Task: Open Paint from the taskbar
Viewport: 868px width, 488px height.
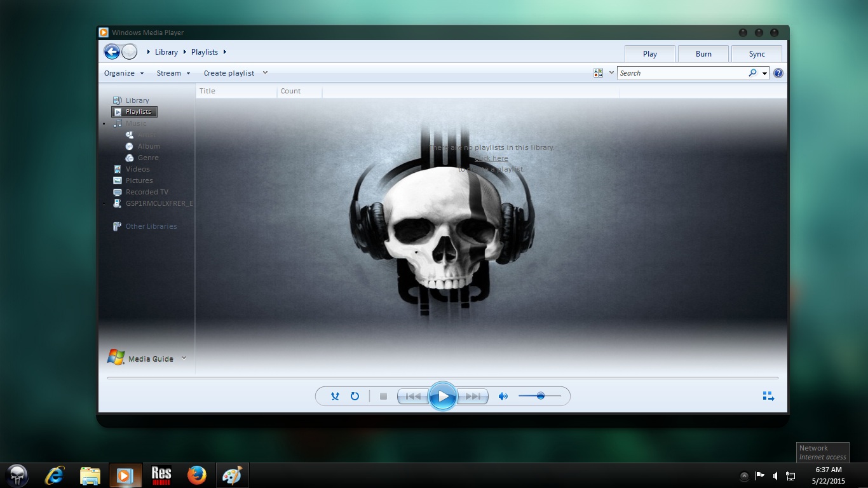Action: point(232,475)
